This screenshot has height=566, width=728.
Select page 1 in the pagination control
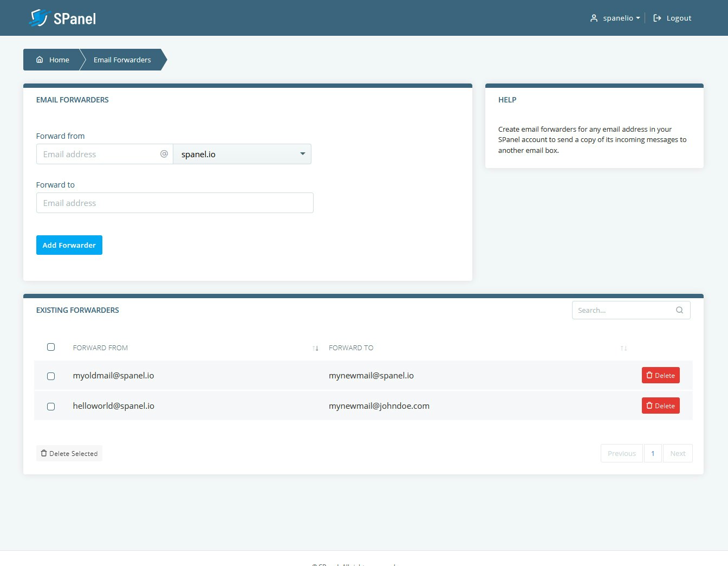[x=653, y=453]
